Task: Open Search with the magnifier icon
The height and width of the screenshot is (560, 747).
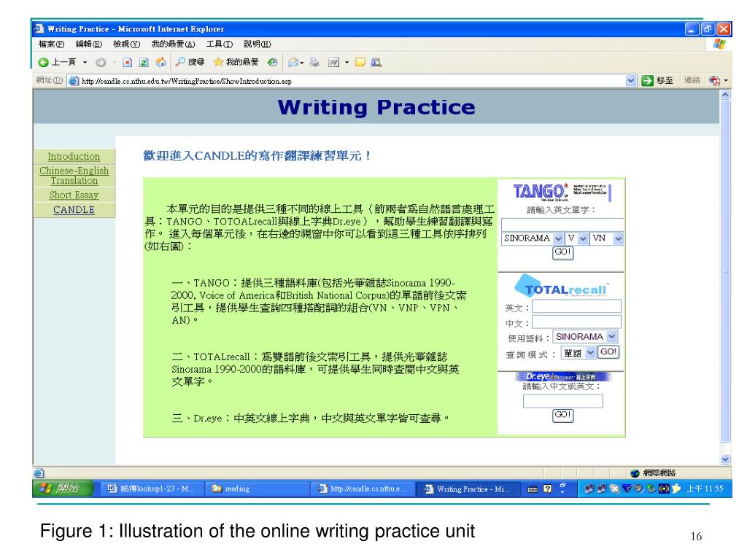Action: [x=180, y=62]
